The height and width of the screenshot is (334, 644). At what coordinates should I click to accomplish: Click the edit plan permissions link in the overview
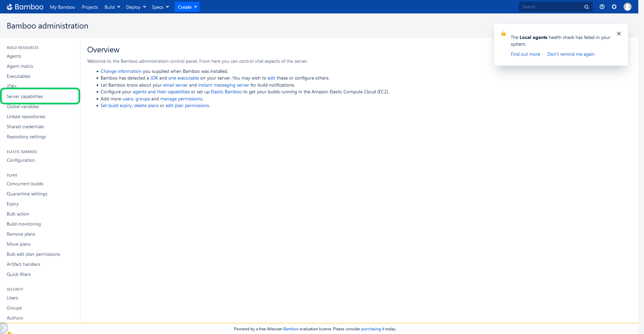click(x=187, y=105)
